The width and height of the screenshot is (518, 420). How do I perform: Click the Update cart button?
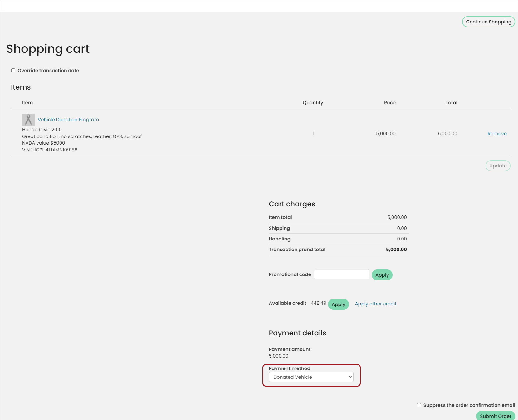click(x=498, y=166)
